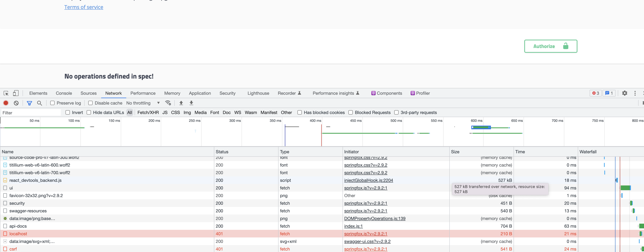Screen dimensions: 644x252
Task: Click the blue selection in timeline overview
Action: (x=481, y=127)
